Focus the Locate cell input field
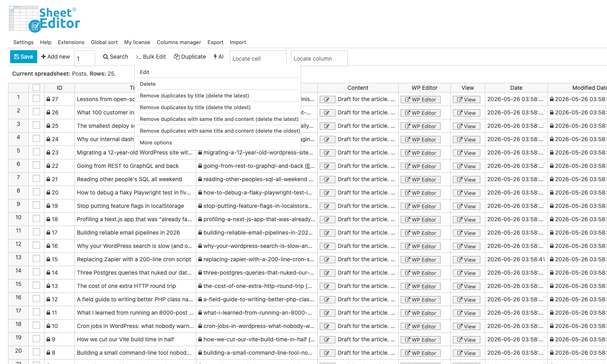Viewport: 607px width, 364px height. point(258,58)
